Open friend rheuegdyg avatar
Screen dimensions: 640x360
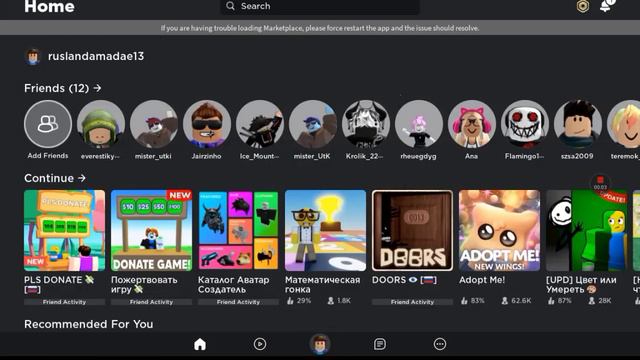click(x=419, y=124)
